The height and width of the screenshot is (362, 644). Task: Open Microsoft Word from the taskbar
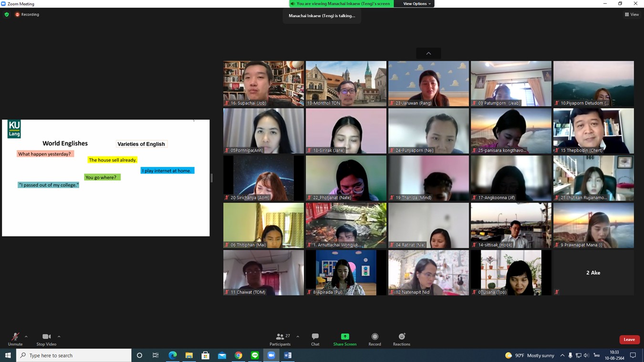[x=288, y=355]
